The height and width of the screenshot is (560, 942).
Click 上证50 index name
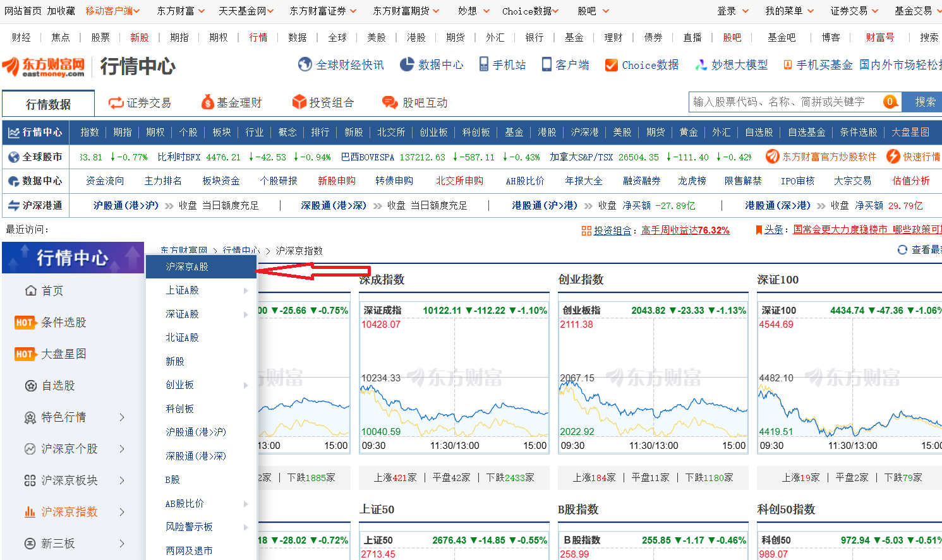[378, 540]
